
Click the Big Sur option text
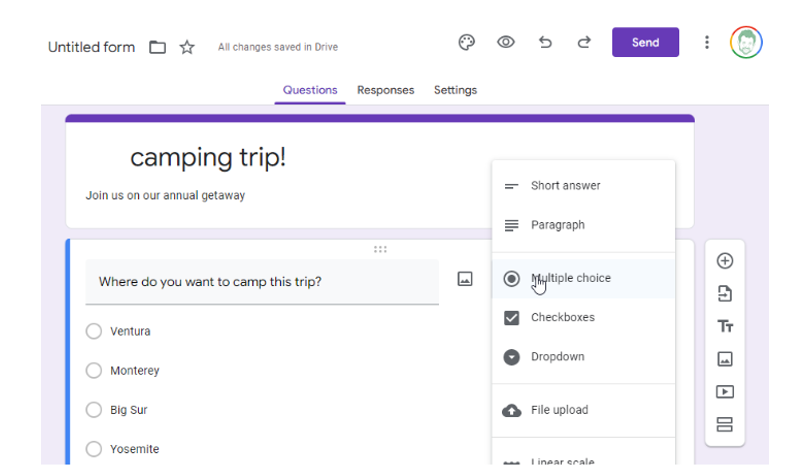pos(129,410)
